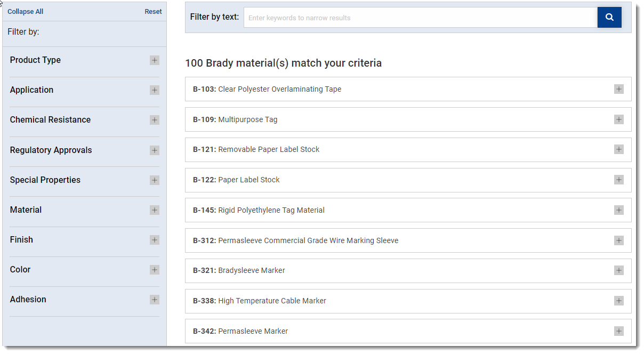Open B-145 Rigid Polyethylene Tag Material

[x=408, y=210]
